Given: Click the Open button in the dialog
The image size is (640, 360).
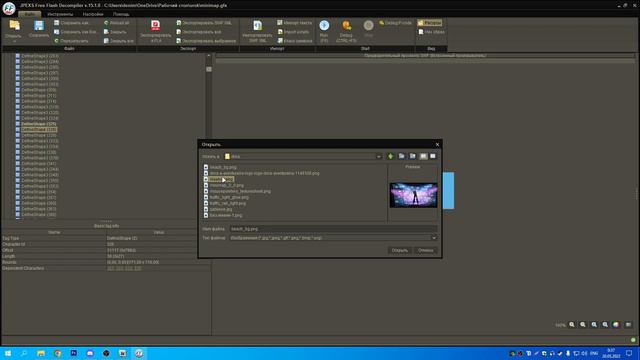Looking at the screenshot, I should click(400, 250).
